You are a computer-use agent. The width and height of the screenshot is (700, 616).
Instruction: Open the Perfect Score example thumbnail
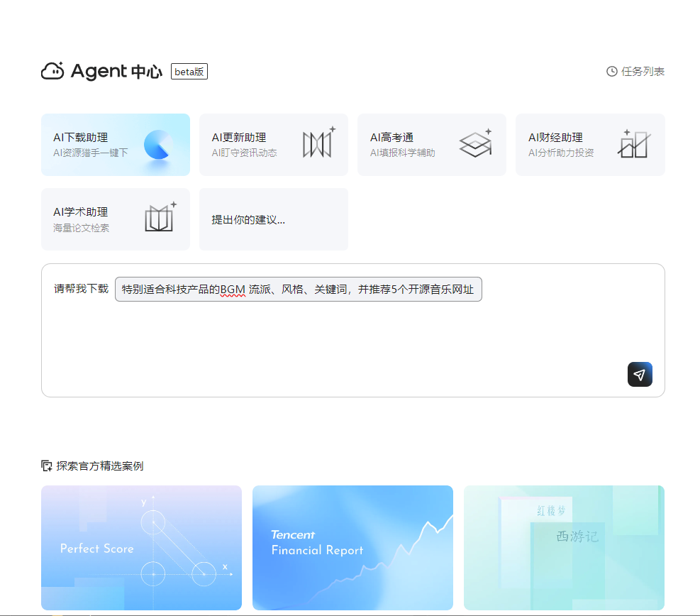coord(141,547)
